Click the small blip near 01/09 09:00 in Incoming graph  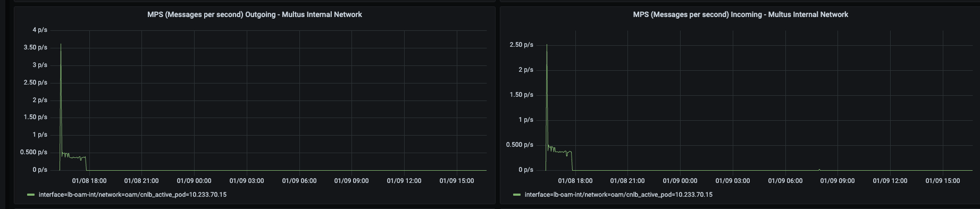tap(819, 170)
